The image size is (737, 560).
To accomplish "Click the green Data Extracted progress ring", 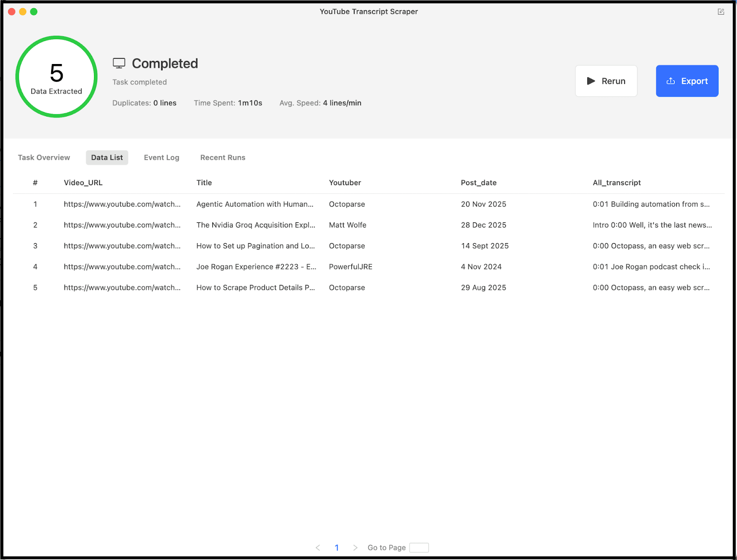I will (x=56, y=76).
